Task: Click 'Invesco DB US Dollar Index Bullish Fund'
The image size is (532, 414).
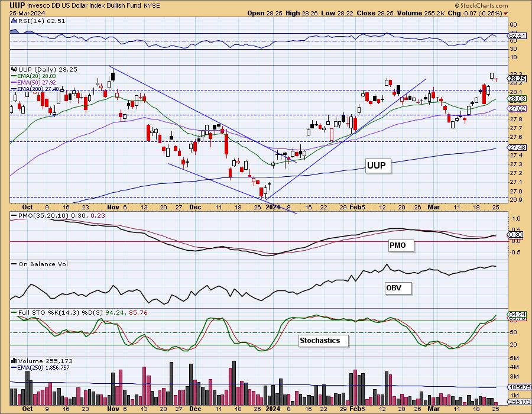Action: pos(84,6)
